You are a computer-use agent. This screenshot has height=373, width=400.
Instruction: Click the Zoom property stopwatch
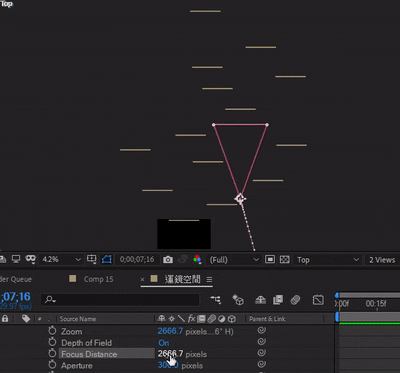pos(52,331)
